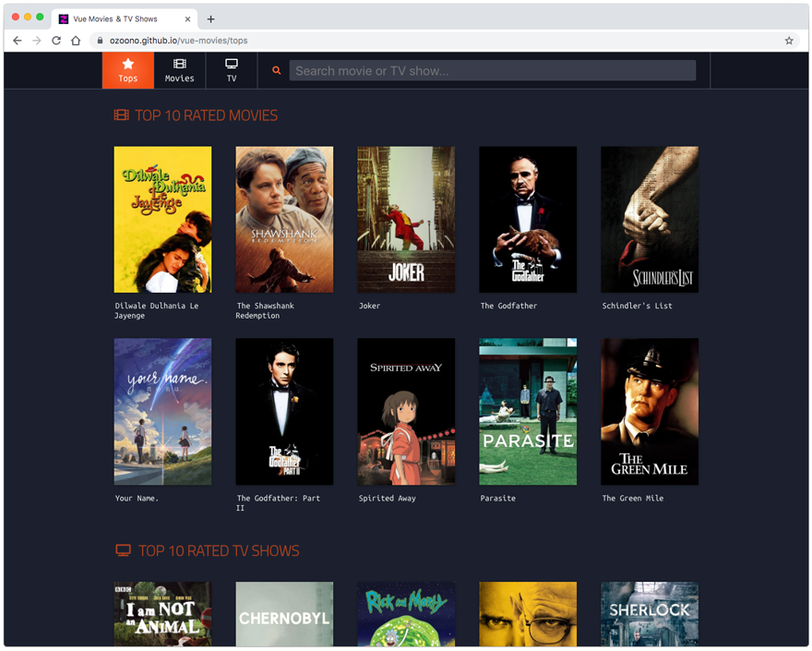The image size is (812, 651).
Task: Open the Parasite movie poster
Action: pos(528,412)
